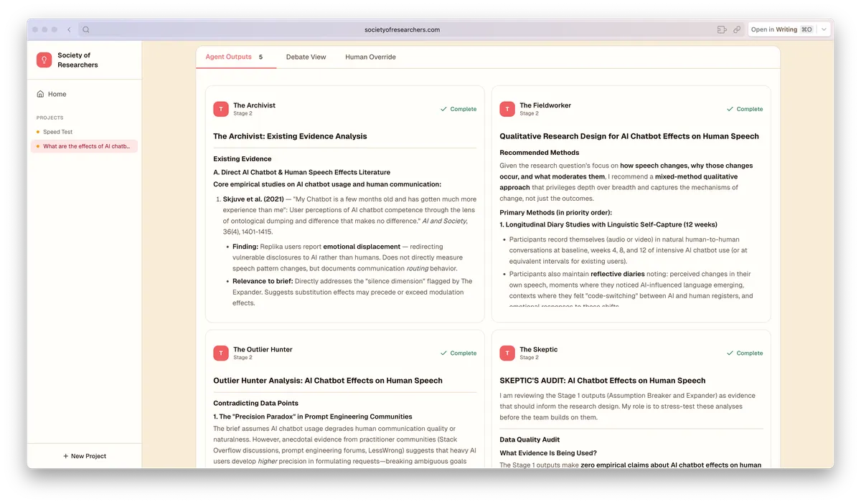This screenshot has width=861, height=504.
Task: Open the dropdown beside Open in Writing
Action: tap(824, 29)
